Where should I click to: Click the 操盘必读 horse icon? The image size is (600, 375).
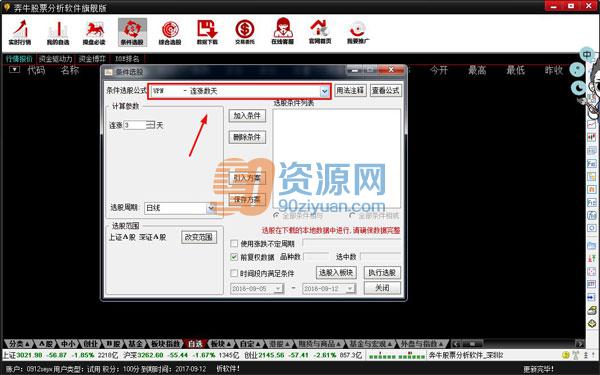[x=94, y=32]
